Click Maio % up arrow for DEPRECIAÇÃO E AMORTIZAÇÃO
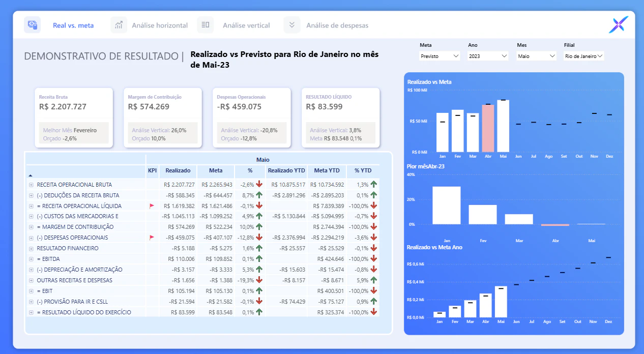 coord(259,270)
